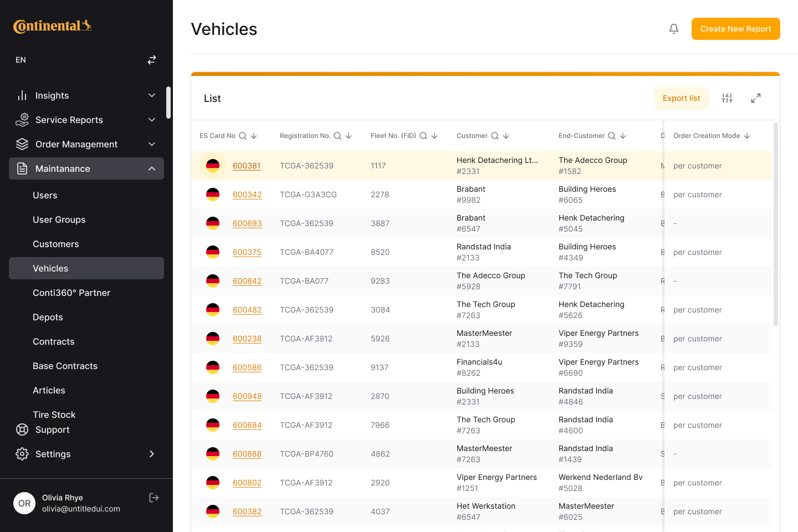
Task: Search in Registration No. column
Action: click(x=337, y=136)
